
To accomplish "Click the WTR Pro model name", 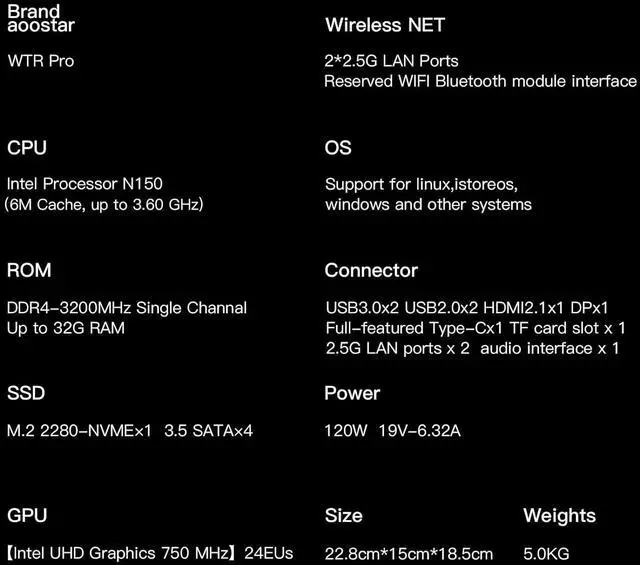I will (x=40, y=61).
